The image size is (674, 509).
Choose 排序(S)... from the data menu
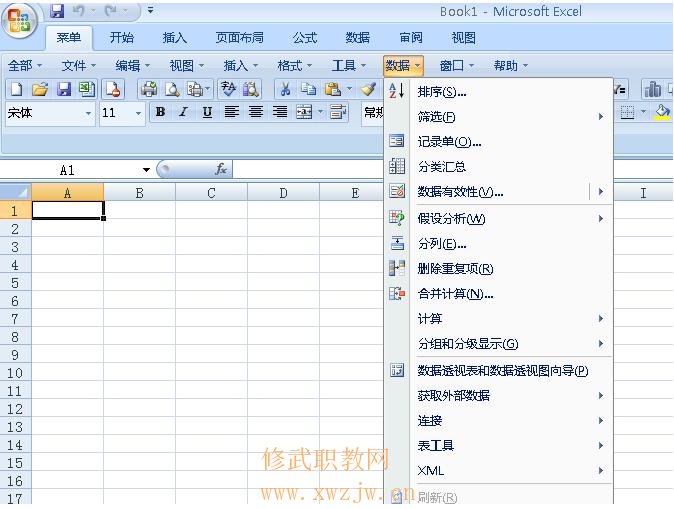pyautogui.click(x=498, y=92)
